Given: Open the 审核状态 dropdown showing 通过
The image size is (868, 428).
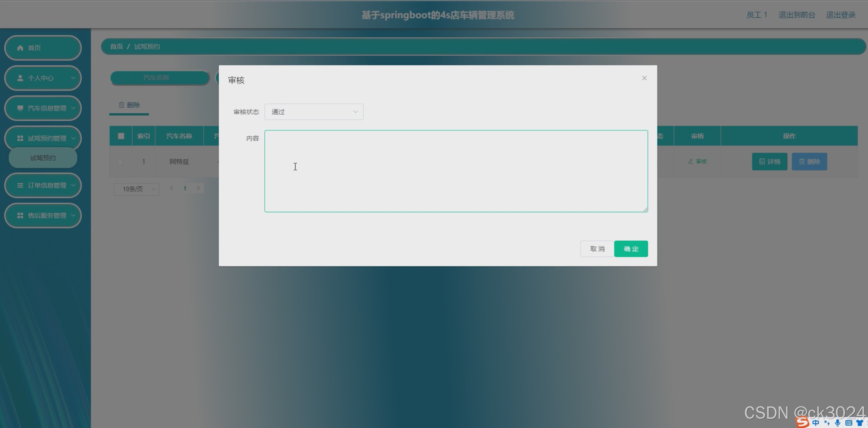Looking at the screenshot, I should [314, 112].
